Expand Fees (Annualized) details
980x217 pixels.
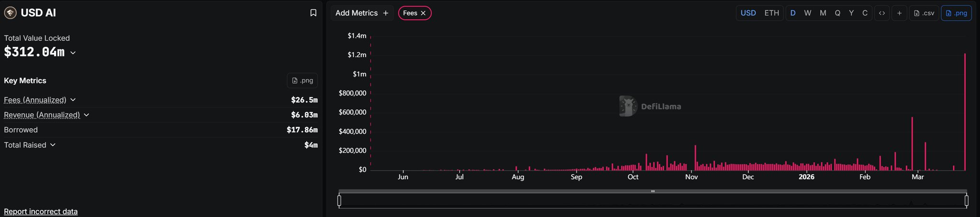(73, 100)
